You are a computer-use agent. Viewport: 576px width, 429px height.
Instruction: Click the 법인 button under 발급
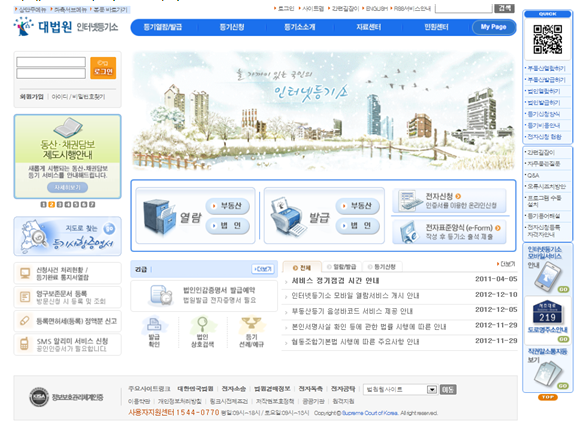tap(358, 226)
